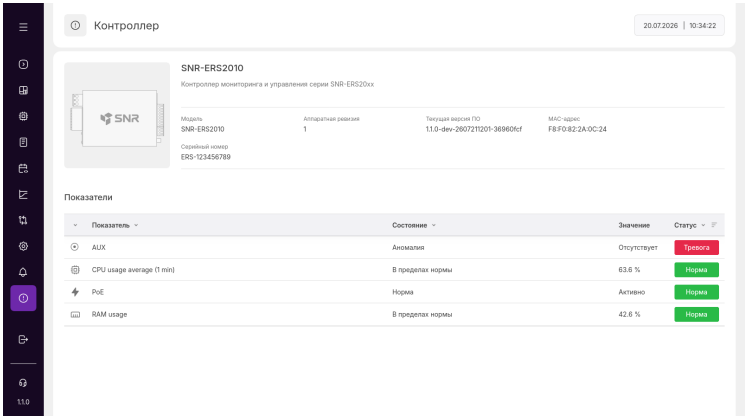Image resolution: width=748 pixels, height=419 pixels.
Task: Click the Аномалия state cell
Action: (408, 247)
